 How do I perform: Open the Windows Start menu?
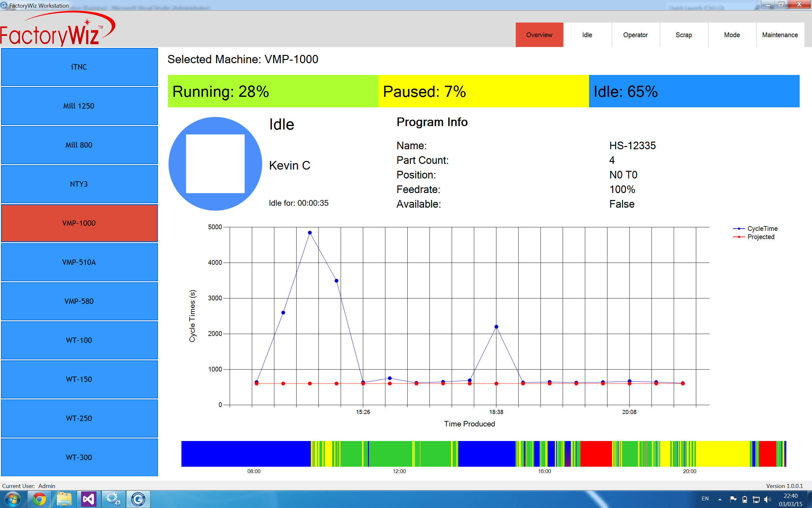click(12, 499)
